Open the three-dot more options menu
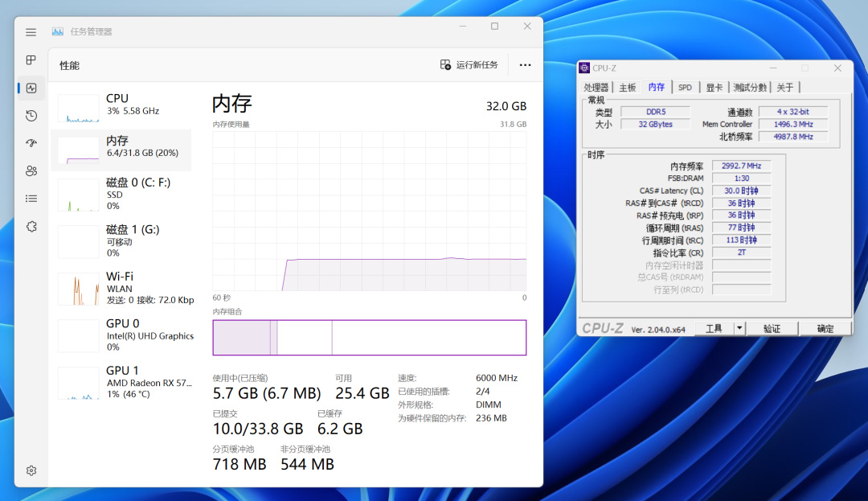Screen dimensions: 868x501 click(x=525, y=65)
